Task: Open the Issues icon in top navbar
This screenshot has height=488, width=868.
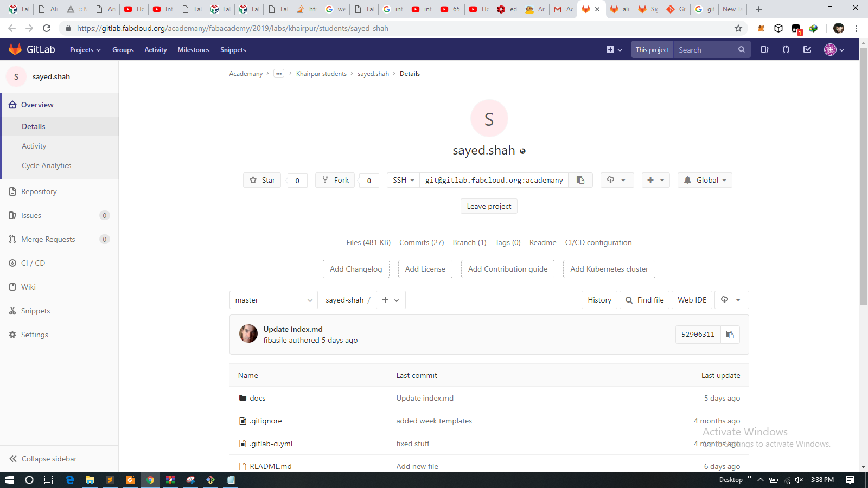Action: pos(764,49)
